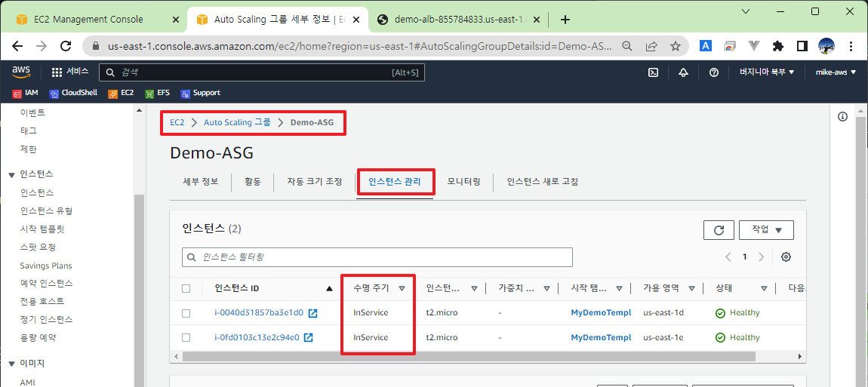Open 스팟 요청 in sidebar
The height and width of the screenshot is (387, 868).
38,247
